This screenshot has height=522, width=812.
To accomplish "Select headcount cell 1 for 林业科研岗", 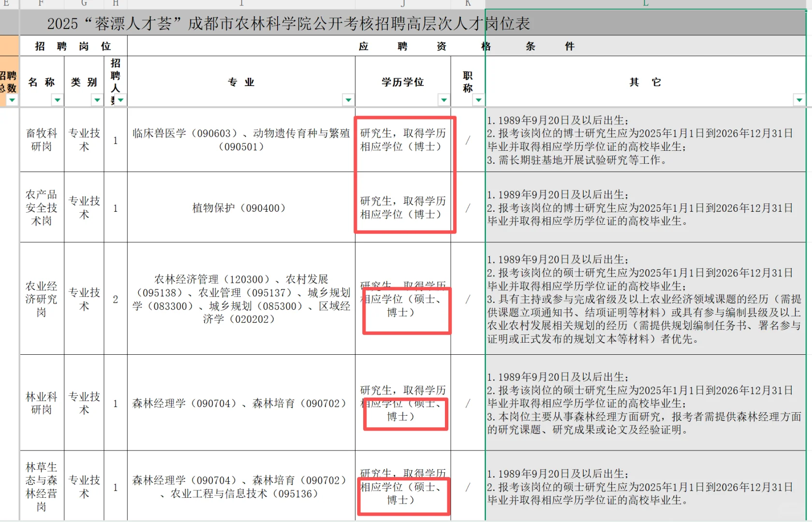I will (x=116, y=403).
